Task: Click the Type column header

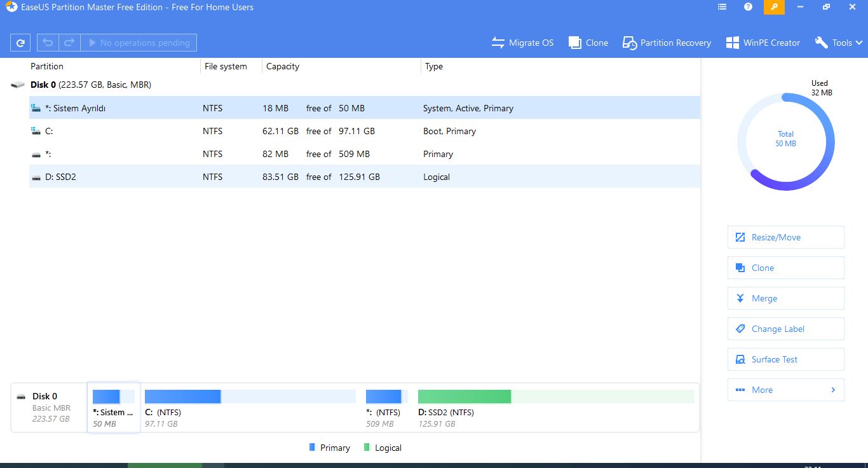Action: pos(434,66)
